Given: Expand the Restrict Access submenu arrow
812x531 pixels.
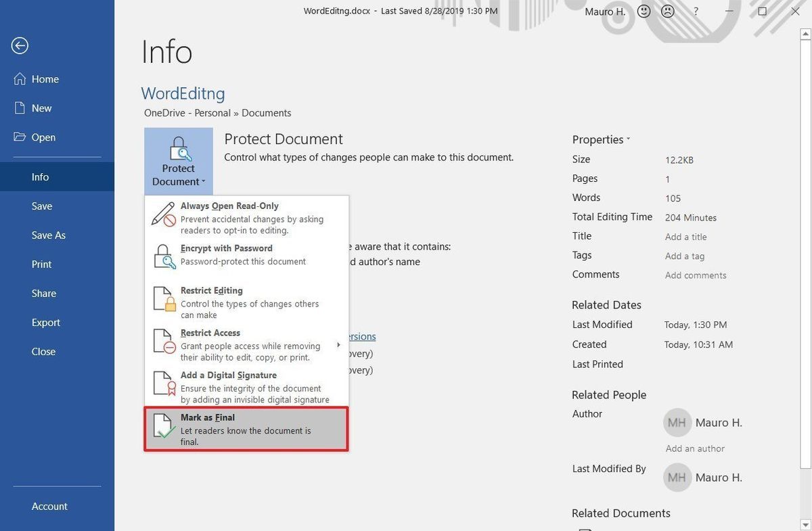Looking at the screenshot, I should tap(338, 345).
